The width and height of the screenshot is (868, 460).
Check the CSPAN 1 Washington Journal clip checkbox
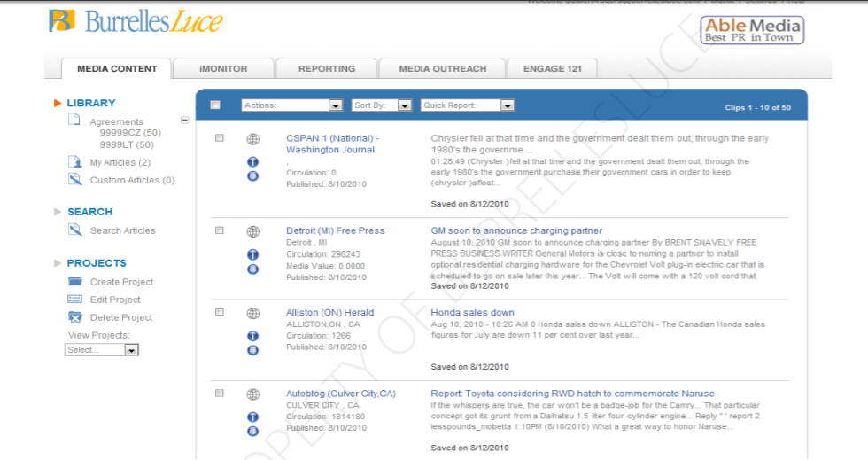[220, 138]
